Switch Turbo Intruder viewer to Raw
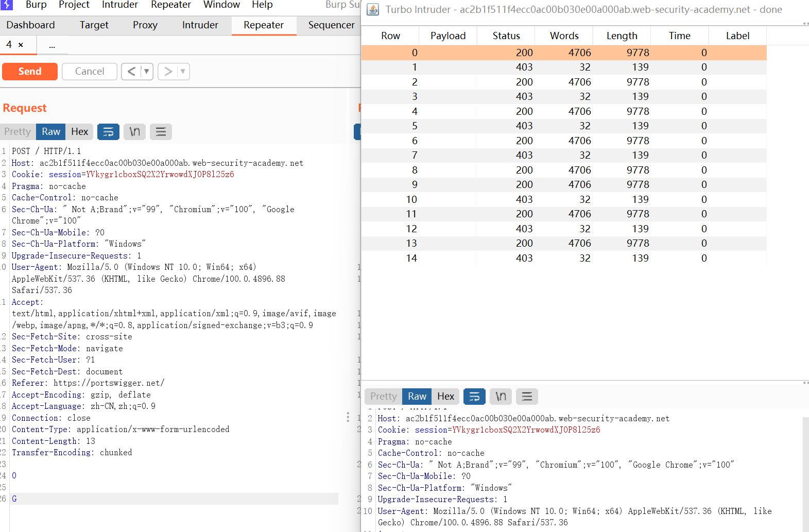This screenshot has height=532, width=809. pyautogui.click(x=417, y=397)
